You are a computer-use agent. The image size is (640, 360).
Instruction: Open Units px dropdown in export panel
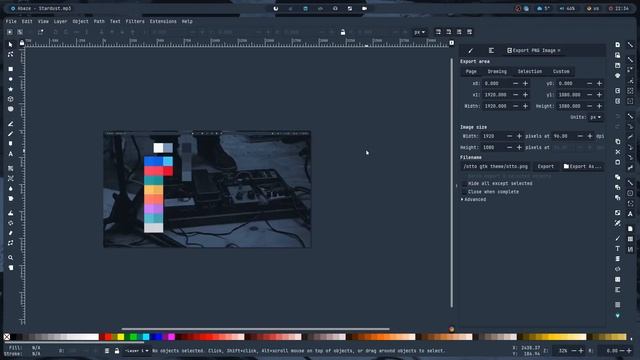(596, 117)
